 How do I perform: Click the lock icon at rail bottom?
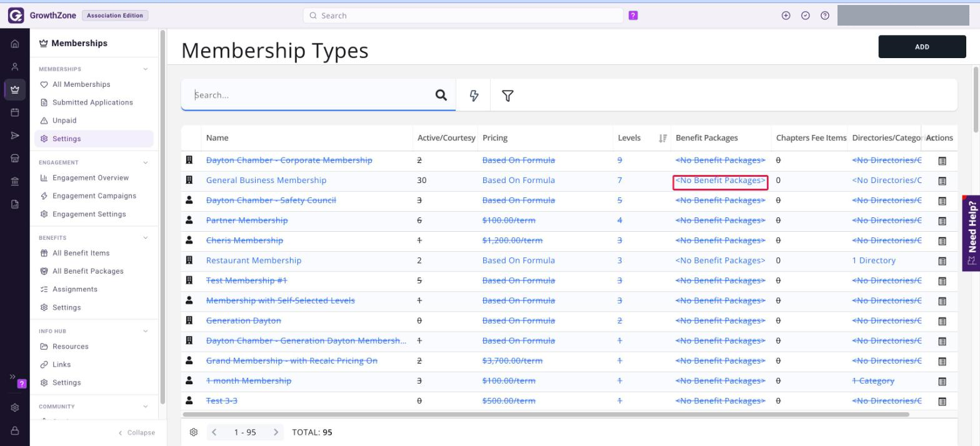[15, 430]
